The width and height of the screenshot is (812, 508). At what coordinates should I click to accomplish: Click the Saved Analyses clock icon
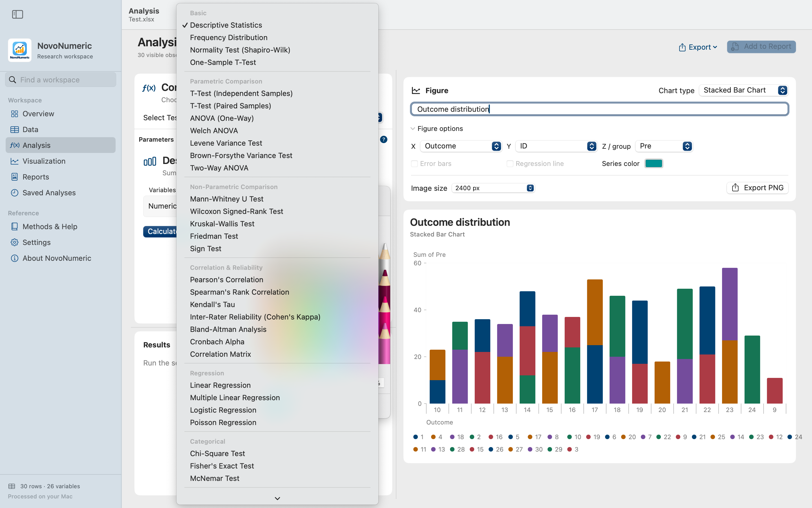[x=14, y=193]
